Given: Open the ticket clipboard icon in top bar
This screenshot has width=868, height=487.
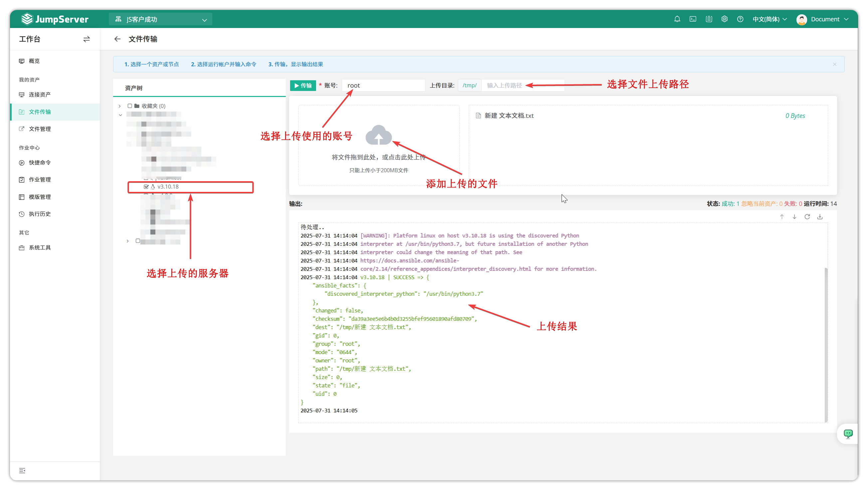Looking at the screenshot, I should pyautogui.click(x=709, y=19).
